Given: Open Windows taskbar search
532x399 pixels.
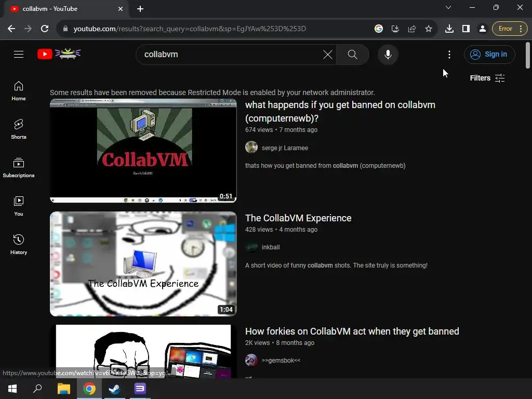Looking at the screenshot, I should (37, 389).
